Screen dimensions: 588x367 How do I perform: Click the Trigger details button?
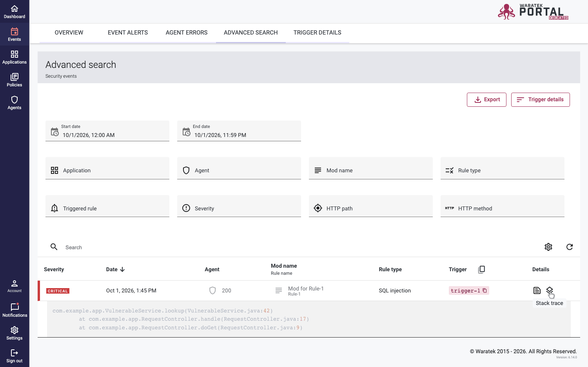[541, 100]
